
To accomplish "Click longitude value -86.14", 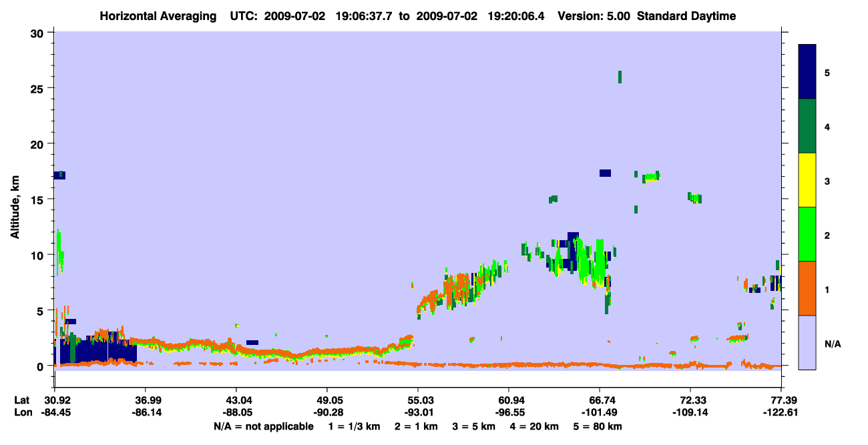I will tap(146, 412).
